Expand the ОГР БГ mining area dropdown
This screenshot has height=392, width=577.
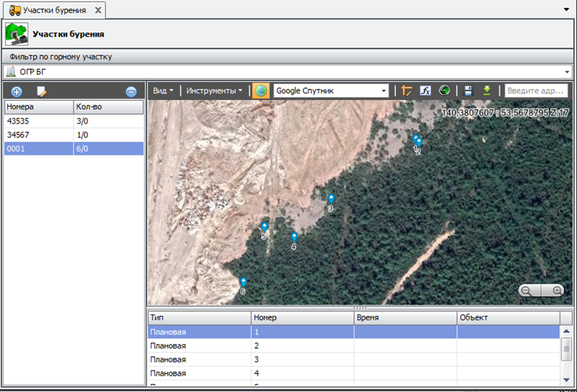567,72
